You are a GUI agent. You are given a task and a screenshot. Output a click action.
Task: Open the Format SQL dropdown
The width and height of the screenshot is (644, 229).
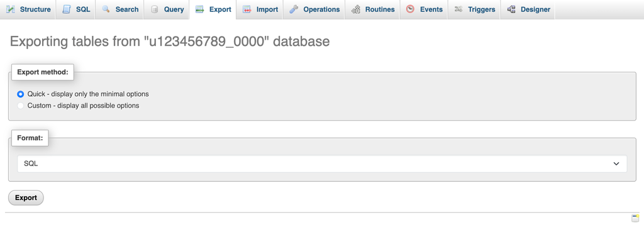pos(322,164)
